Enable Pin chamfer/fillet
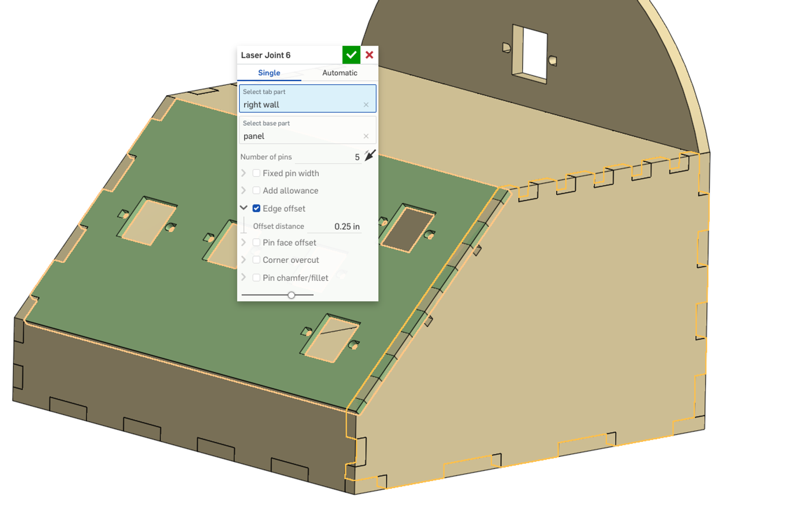 point(256,278)
